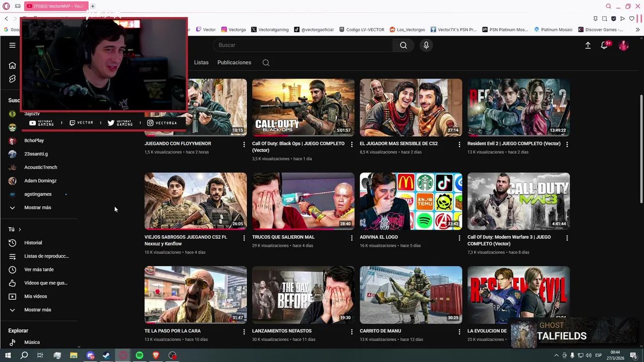Open Los_Vectorgas bookmark

pos(407,30)
